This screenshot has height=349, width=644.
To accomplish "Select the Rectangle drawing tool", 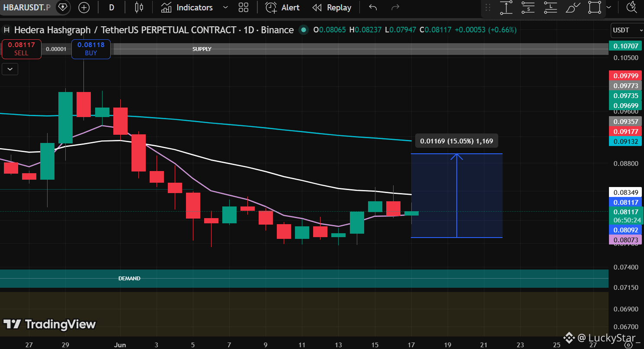I will pos(595,7).
